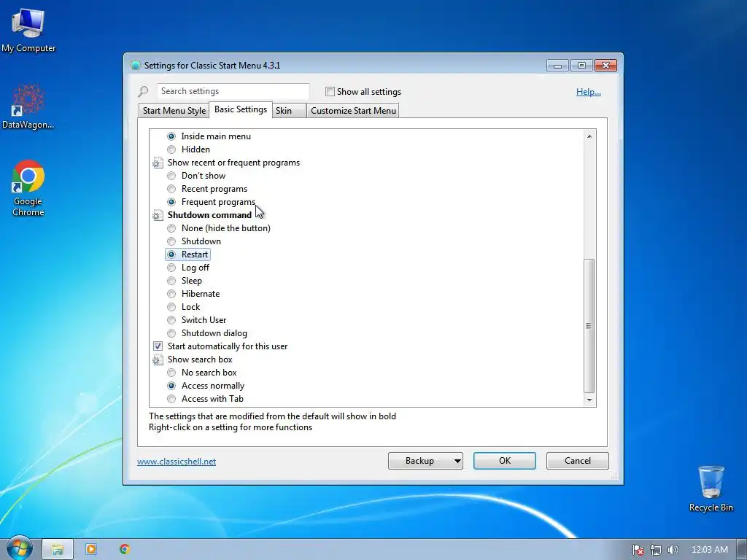
Task: Open My Computer desktop icon
Action: point(28,31)
